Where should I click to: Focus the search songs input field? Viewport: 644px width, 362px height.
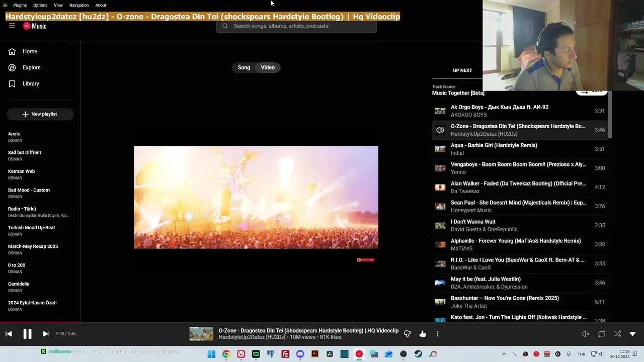[x=296, y=26]
